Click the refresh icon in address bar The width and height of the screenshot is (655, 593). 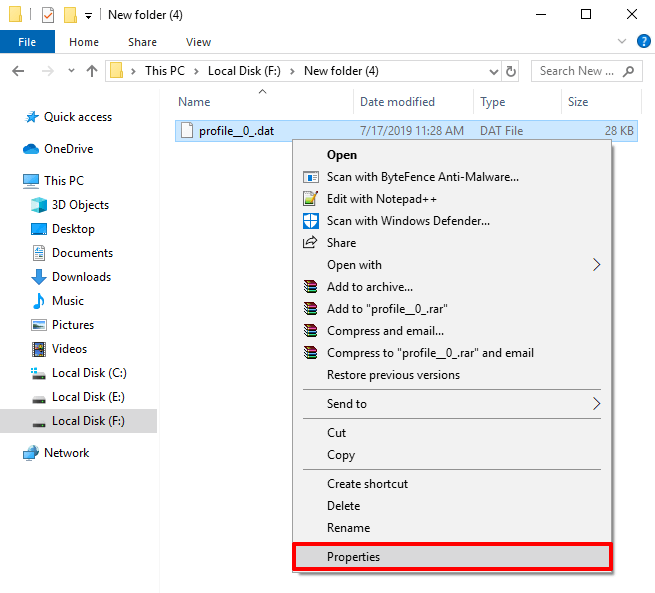pos(510,71)
